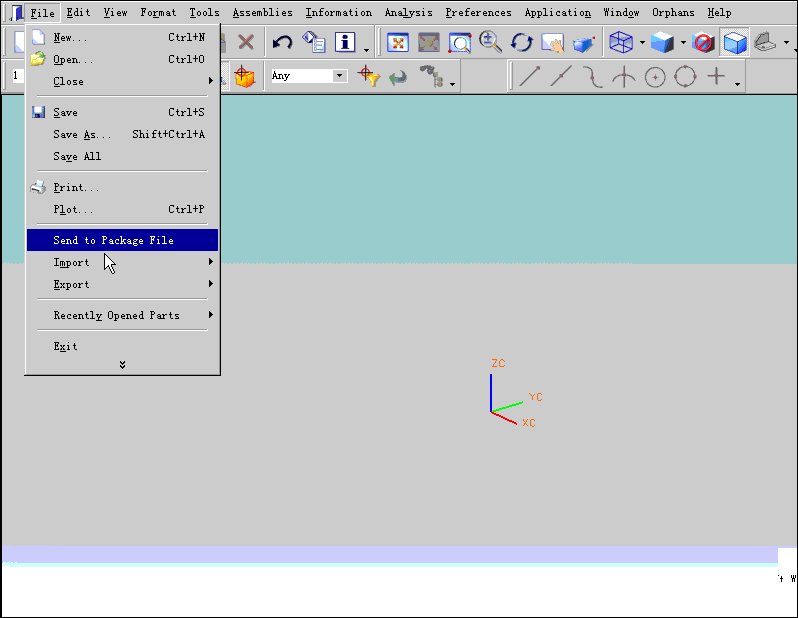This screenshot has width=798, height=618.
Task: Enable the Quadrant Point snap icon
Action: (685, 76)
